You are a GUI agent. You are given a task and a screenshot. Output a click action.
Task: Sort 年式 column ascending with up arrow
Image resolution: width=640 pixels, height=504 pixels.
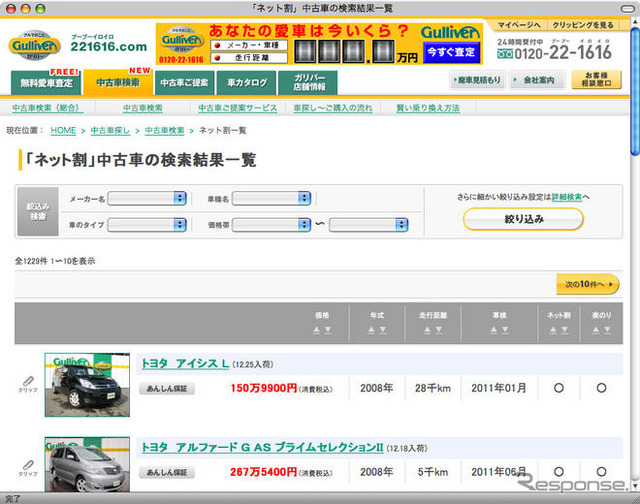pos(371,330)
